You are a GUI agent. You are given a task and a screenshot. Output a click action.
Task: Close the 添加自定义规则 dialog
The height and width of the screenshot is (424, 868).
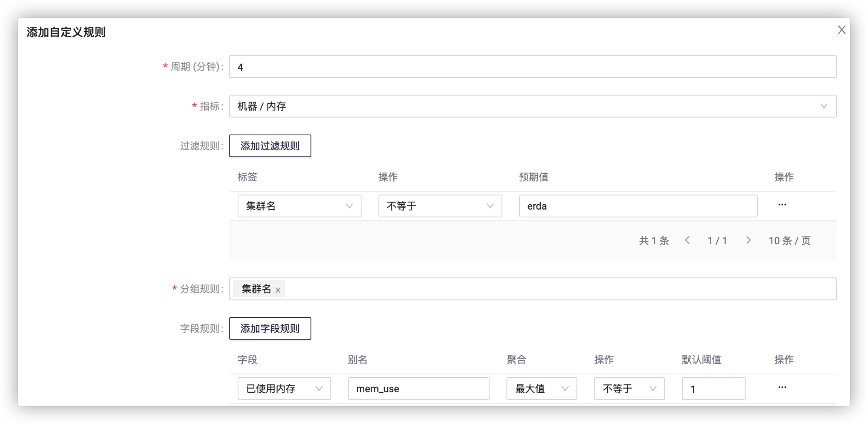(842, 30)
